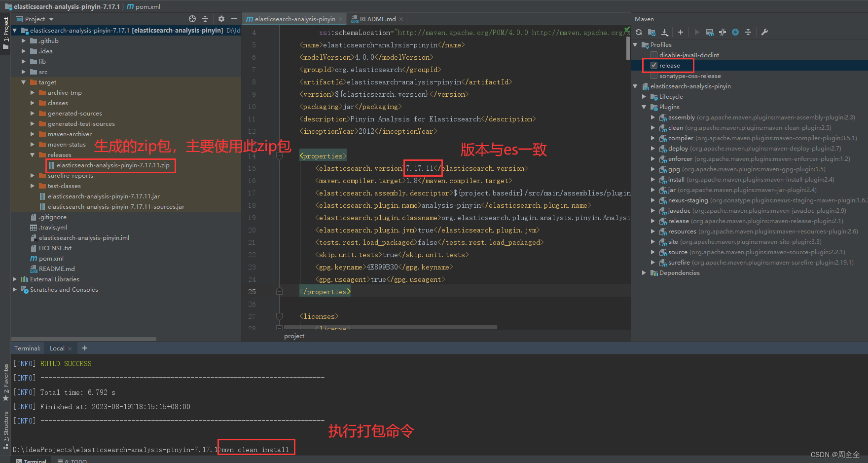Select elasticsearch-analysis-pinyin-7.17.11-sources.jar file

point(112,207)
